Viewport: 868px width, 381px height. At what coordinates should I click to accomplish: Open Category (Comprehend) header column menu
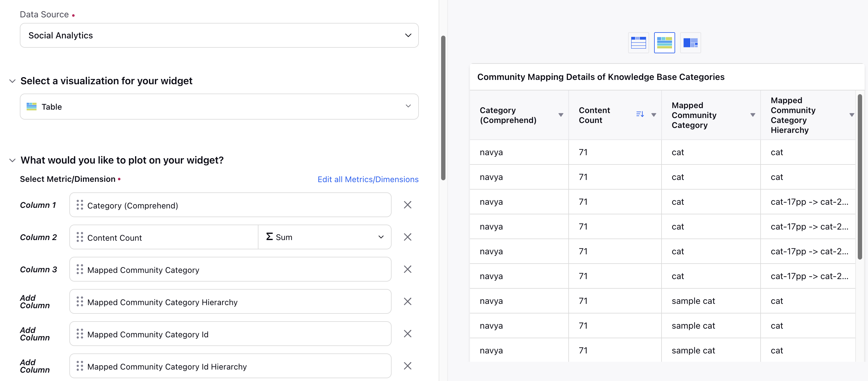[x=561, y=115]
